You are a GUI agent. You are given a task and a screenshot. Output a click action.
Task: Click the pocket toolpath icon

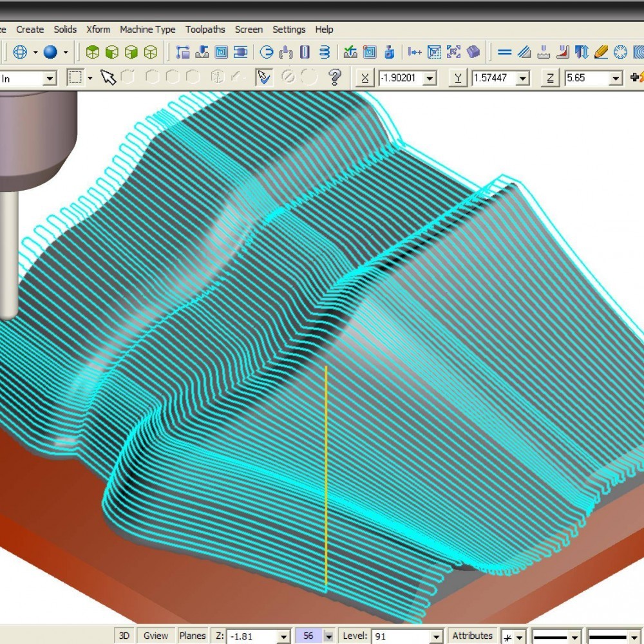222,52
